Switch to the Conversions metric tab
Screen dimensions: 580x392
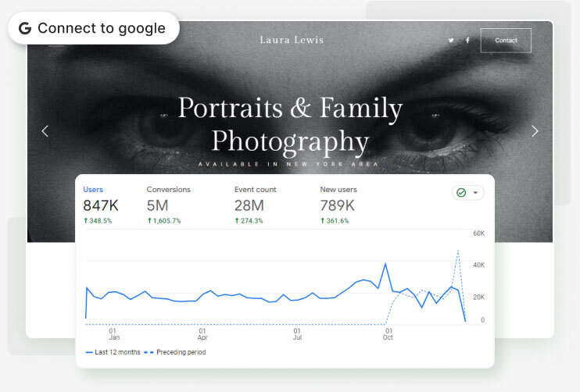pyautogui.click(x=168, y=190)
